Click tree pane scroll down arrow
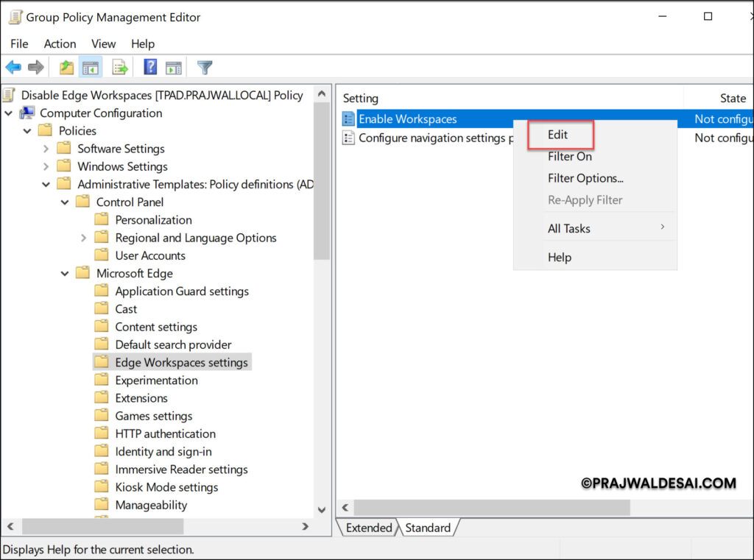The height and width of the screenshot is (560, 754). click(x=322, y=509)
